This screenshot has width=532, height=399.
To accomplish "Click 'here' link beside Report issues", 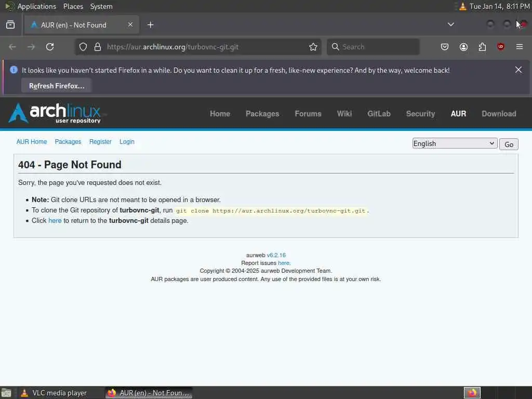I will coord(284,263).
